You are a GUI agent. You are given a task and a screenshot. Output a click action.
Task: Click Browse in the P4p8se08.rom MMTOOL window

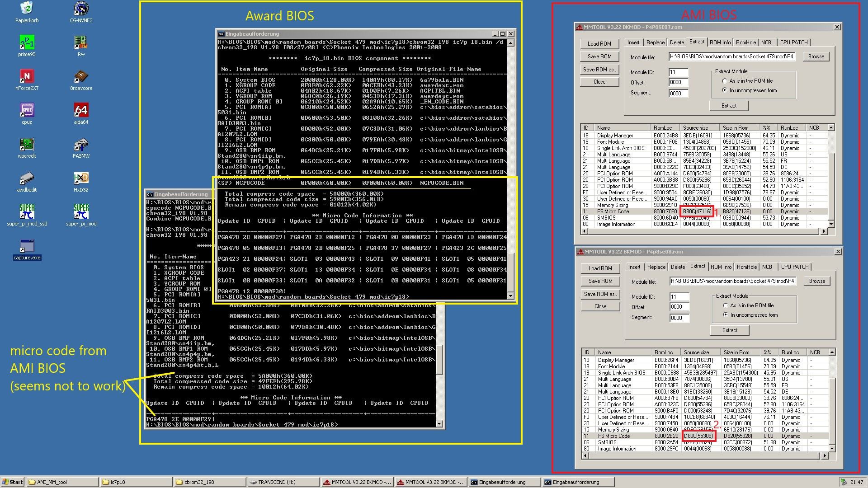click(817, 281)
